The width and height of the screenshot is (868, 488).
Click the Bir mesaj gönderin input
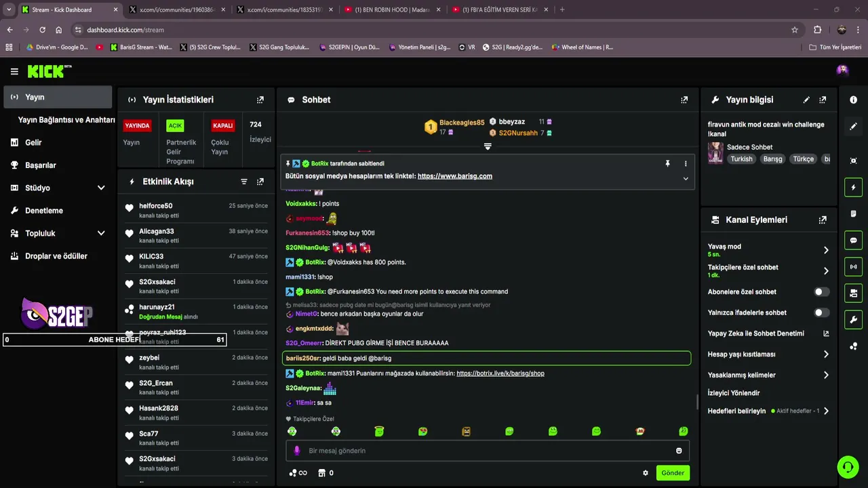pos(488,451)
